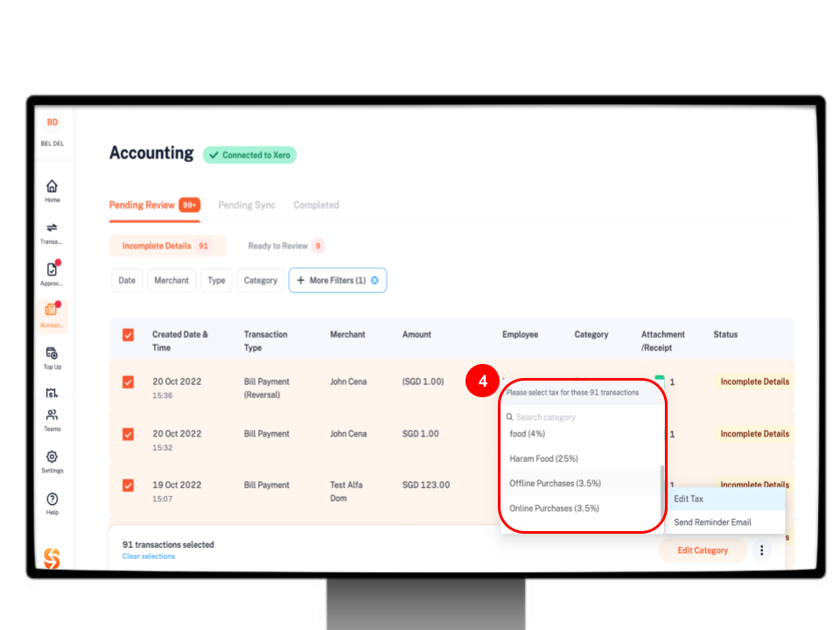The width and height of the screenshot is (840, 630).
Task: Click the Attachment /Receipt column header
Action: tap(662, 340)
